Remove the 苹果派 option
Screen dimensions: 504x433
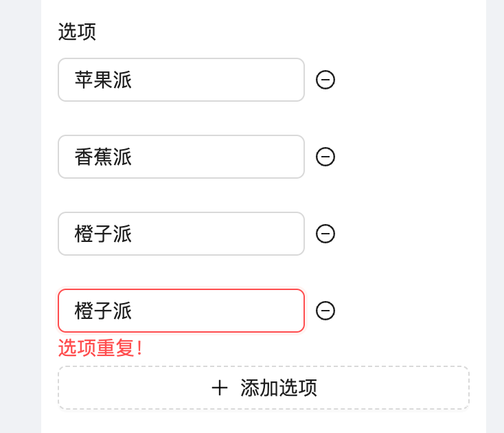[325, 80]
